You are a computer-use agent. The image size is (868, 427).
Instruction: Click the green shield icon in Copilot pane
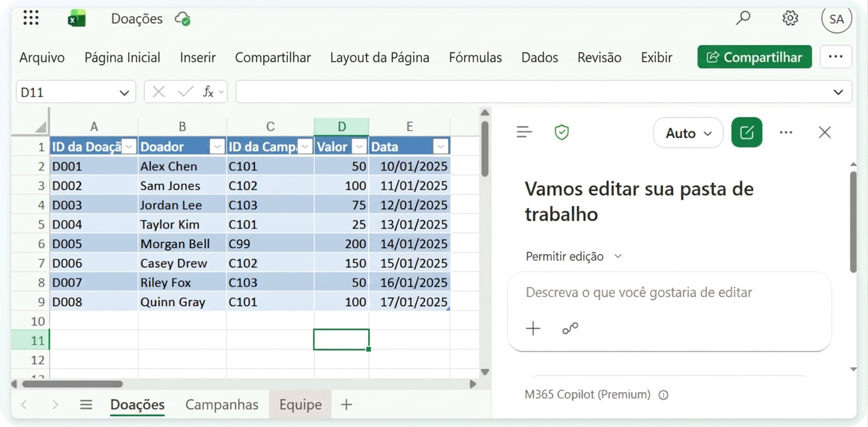562,132
